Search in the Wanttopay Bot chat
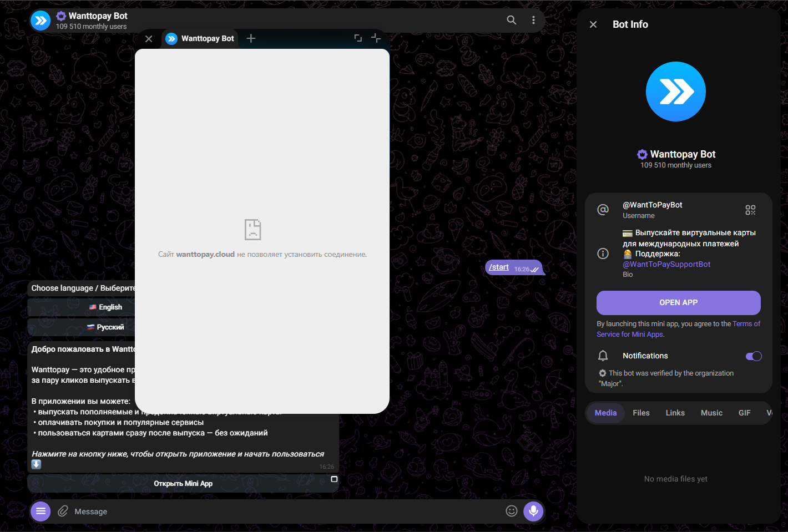 pos(511,20)
